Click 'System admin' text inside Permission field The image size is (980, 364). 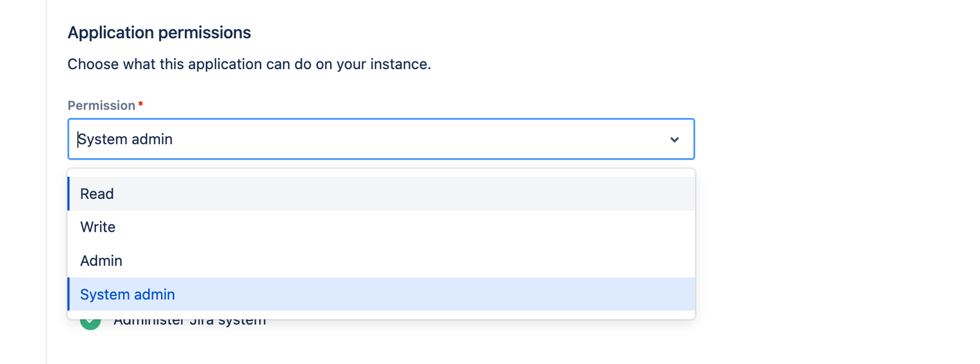pyautogui.click(x=126, y=139)
